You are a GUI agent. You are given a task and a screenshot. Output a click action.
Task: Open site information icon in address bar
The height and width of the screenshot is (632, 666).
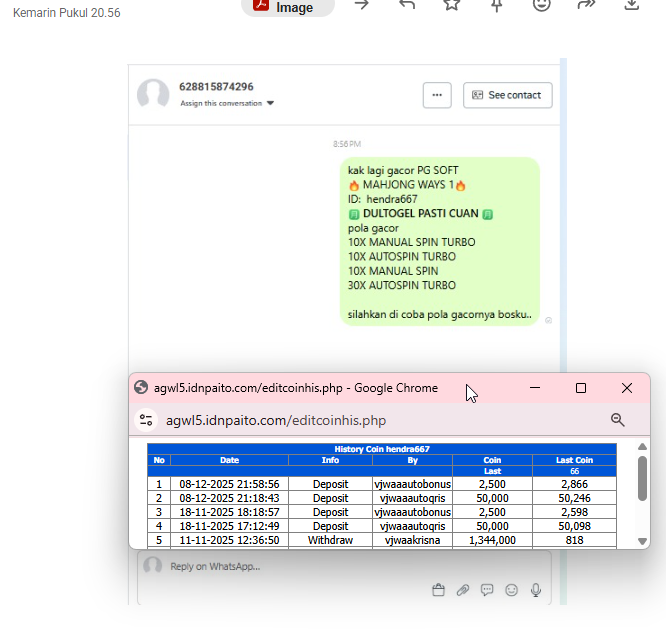coord(146,420)
